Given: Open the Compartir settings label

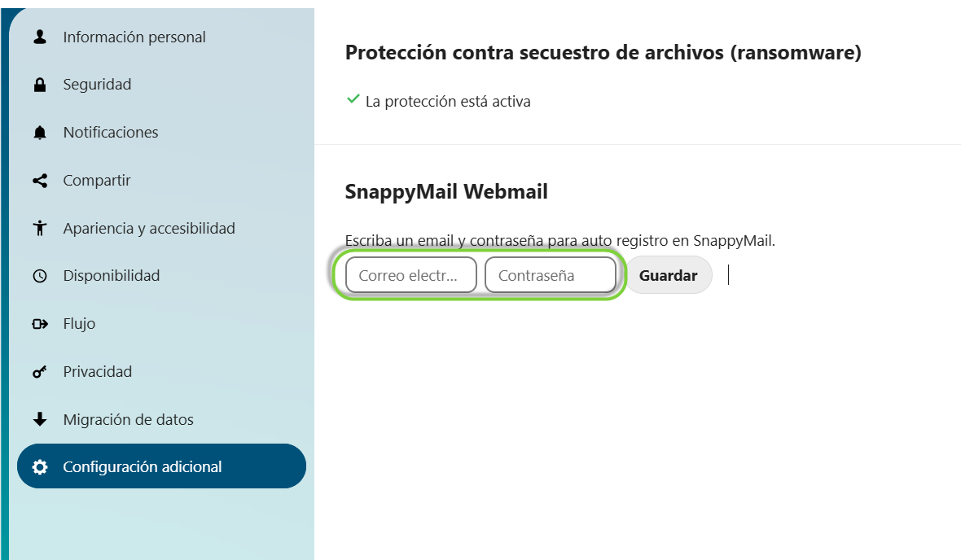Looking at the screenshot, I should pyautogui.click(x=97, y=181).
